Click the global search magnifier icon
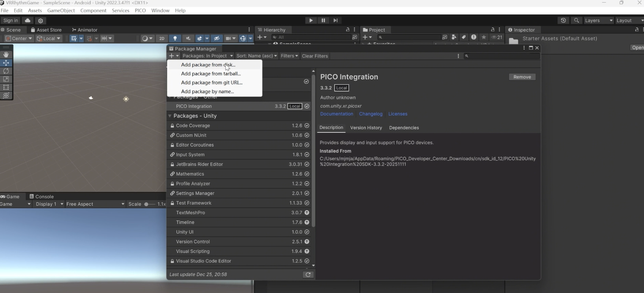Screen dimensions: 644x293 (x=576, y=20)
